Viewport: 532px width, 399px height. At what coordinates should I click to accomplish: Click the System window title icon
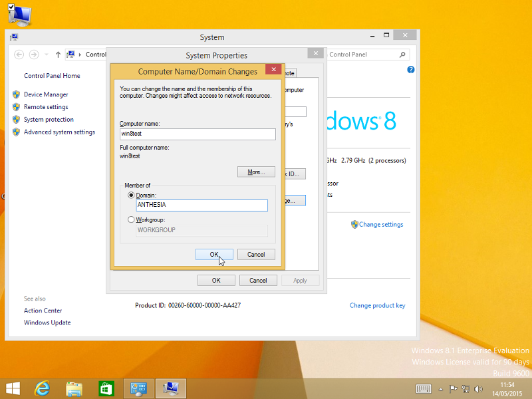tap(14, 37)
